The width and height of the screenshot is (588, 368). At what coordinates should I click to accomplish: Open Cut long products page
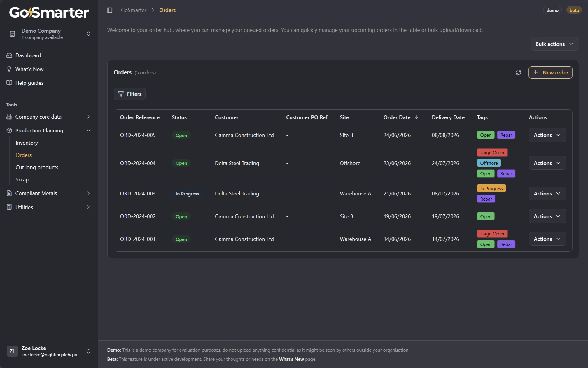pyautogui.click(x=37, y=167)
